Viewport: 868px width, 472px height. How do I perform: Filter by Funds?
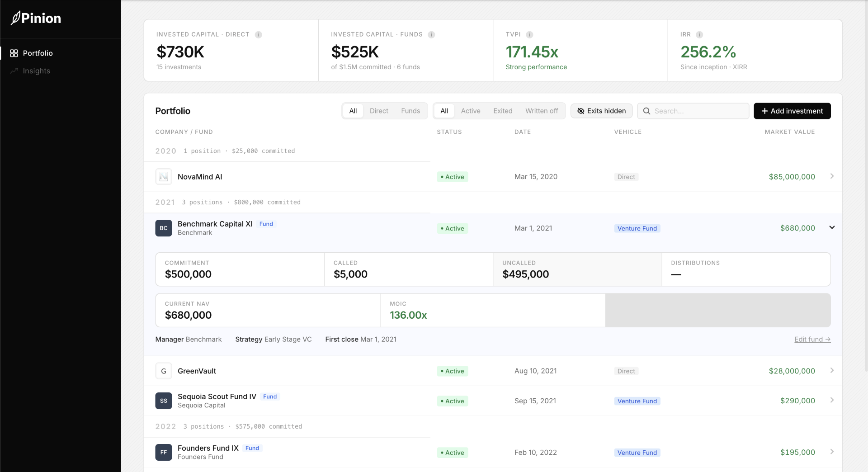[x=410, y=111]
